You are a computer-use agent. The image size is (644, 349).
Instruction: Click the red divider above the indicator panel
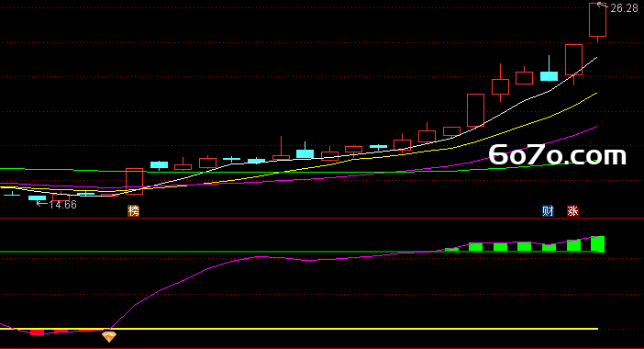(322, 219)
